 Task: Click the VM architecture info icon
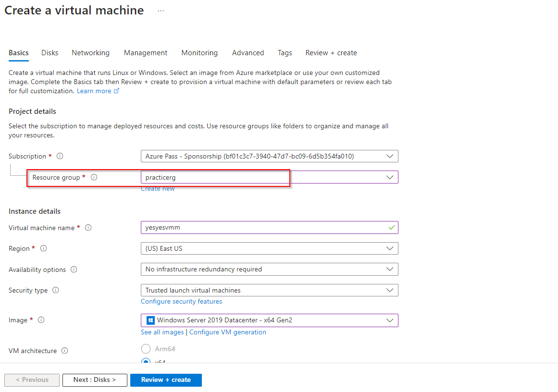(x=65, y=351)
